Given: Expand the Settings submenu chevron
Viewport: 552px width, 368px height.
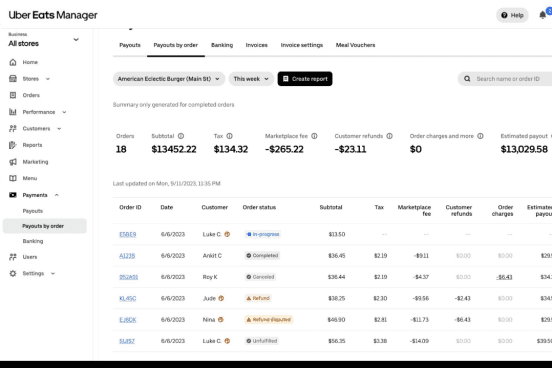Looking at the screenshot, I should coord(53,273).
